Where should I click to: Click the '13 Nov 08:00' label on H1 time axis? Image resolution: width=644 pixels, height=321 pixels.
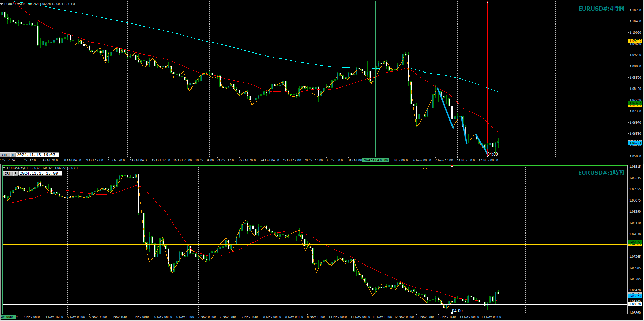491,317
